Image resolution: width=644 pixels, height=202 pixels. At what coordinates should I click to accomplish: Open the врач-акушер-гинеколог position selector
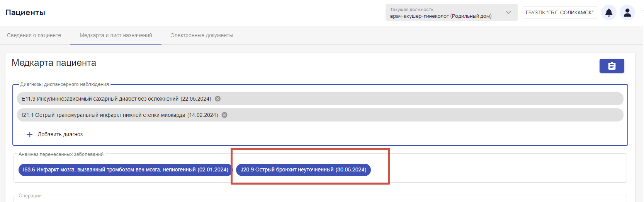point(452,12)
